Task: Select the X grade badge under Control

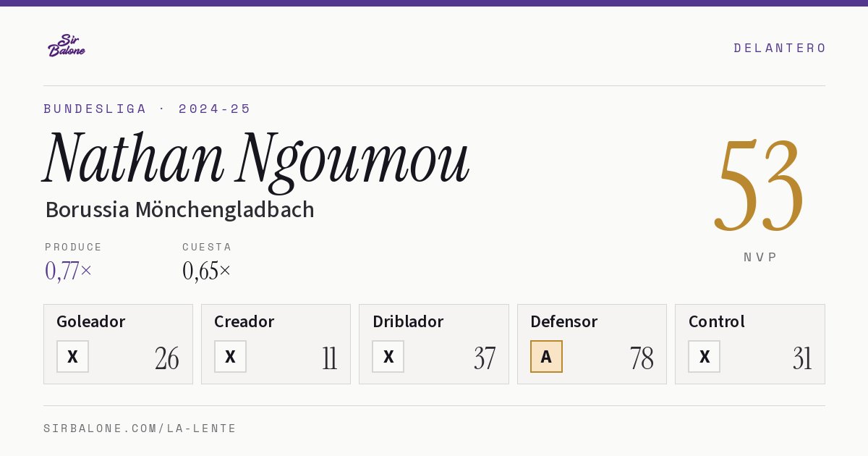Action: (x=705, y=356)
